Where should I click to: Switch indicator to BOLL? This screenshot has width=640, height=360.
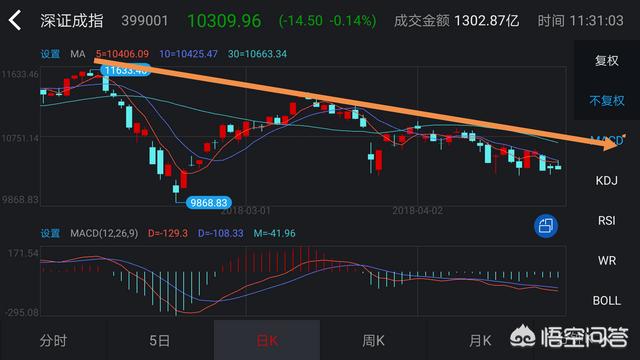(x=607, y=300)
